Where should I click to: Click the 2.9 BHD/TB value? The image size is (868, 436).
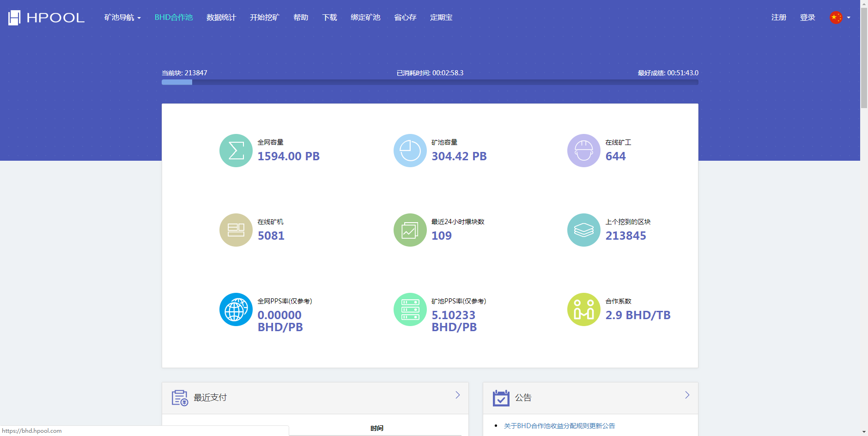pyautogui.click(x=638, y=315)
